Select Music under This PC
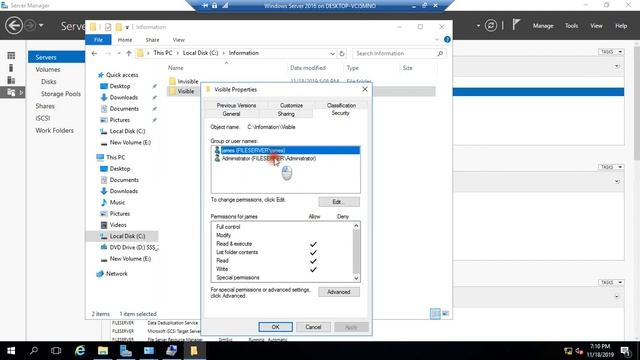Screen dimensions: 640x360 117,202
